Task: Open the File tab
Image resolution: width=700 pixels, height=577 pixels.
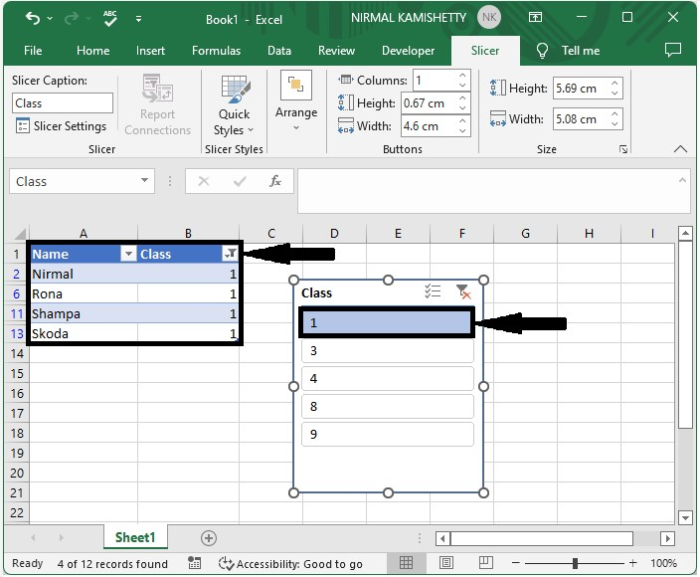Action: point(33,50)
